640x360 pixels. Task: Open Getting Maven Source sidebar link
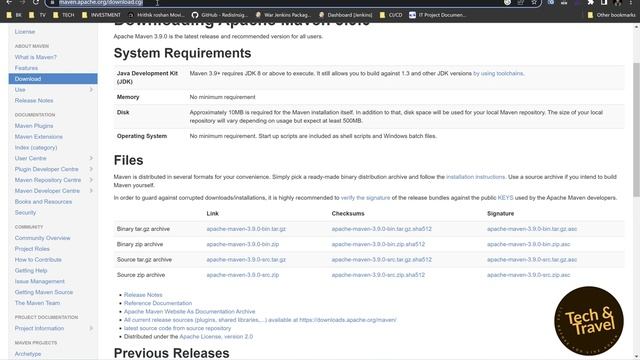[44, 292]
